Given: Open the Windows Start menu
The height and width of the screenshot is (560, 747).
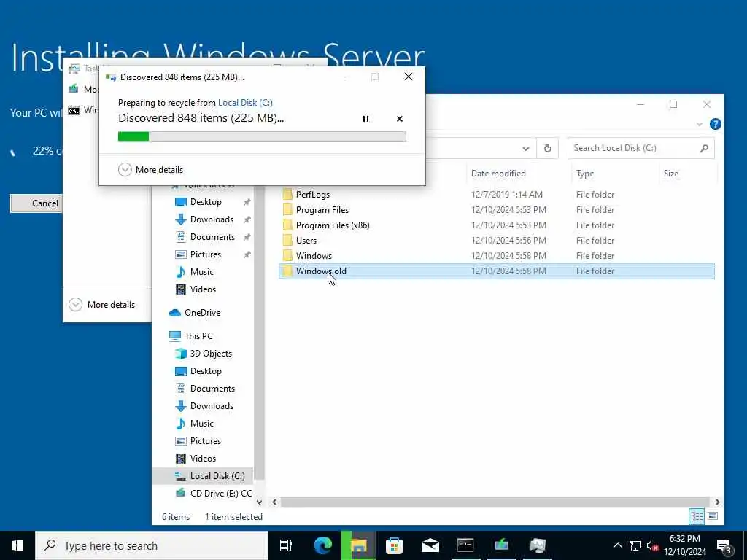Looking at the screenshot, I should coord(18,545).
